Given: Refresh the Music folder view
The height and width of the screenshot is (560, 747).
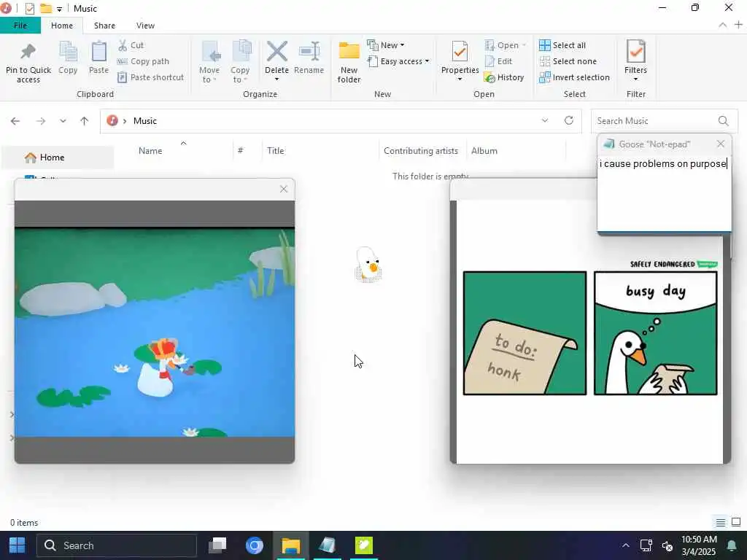Looking at the screenshot, I should tap(569, 120).
